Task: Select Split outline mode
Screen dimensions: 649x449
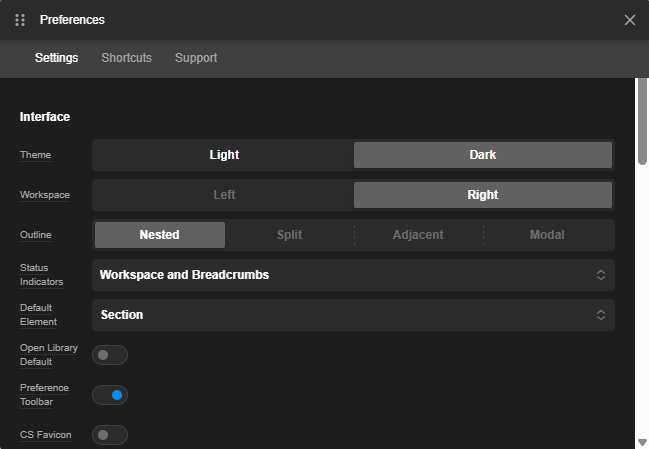Action: pos(289,235)
